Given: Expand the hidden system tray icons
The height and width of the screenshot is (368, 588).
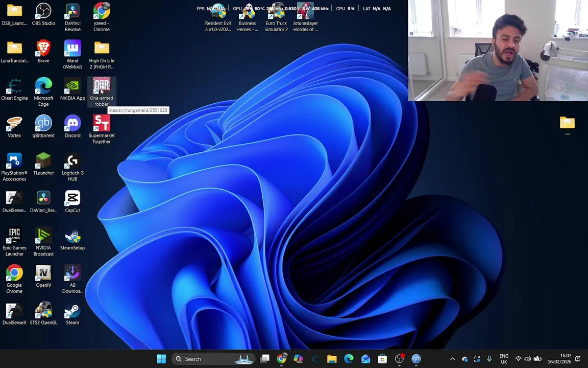Looking at the screenshot, I should click(452, 359).
